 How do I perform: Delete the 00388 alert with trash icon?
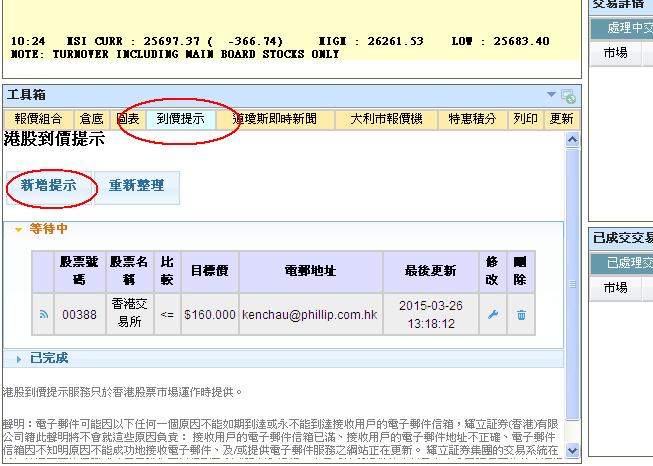(x=521, y=314)
